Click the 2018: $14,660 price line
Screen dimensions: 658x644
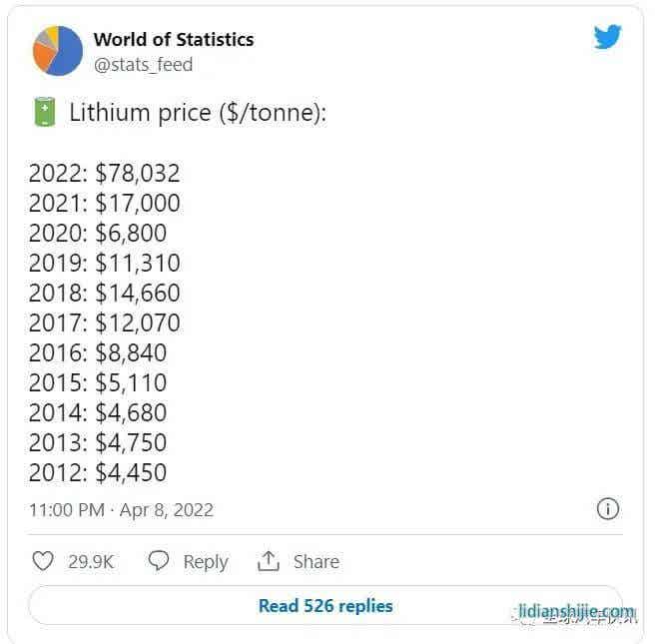[104, 293]
